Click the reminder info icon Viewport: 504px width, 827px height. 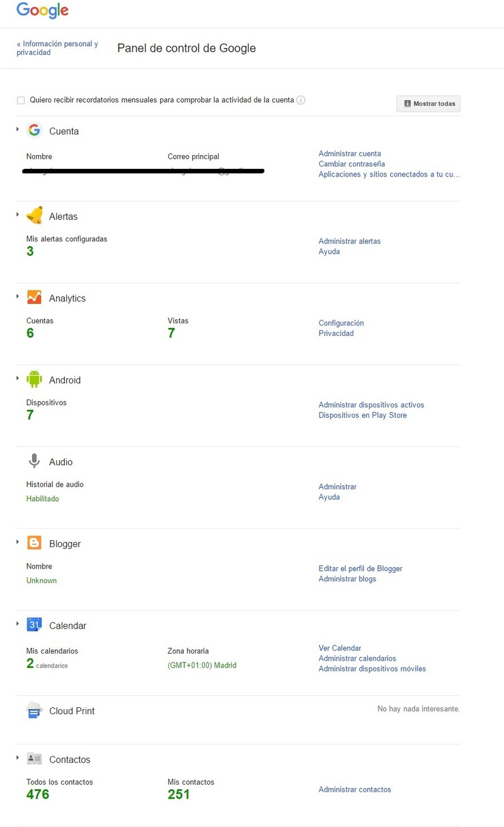301,100
